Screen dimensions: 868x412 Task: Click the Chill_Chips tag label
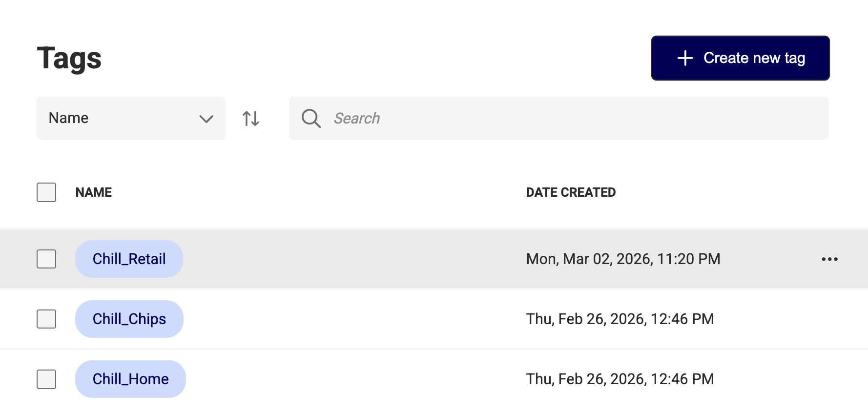click(x=129, y=319)
